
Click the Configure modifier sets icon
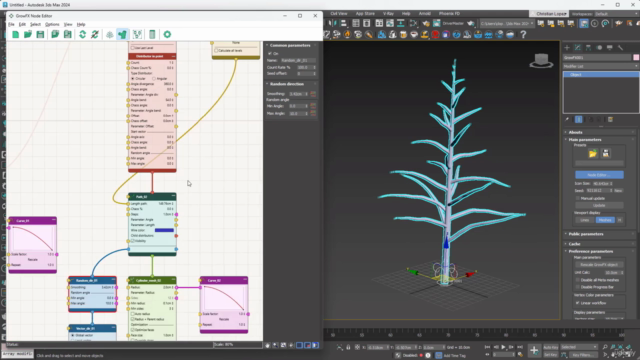pos(611,120)
